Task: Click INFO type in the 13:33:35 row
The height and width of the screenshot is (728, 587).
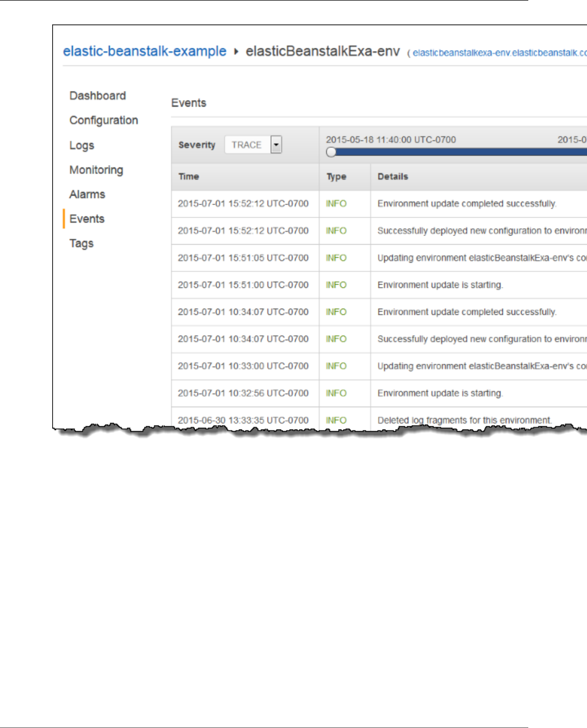Action: tap(336, 420)
